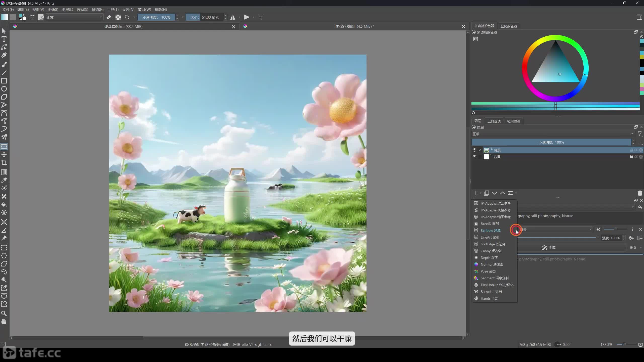The height and width of the screenshot is (362, 644).
Task: Adjust the brush 大小 51.00 像素 slider
Action: click(x=205, y=17)
